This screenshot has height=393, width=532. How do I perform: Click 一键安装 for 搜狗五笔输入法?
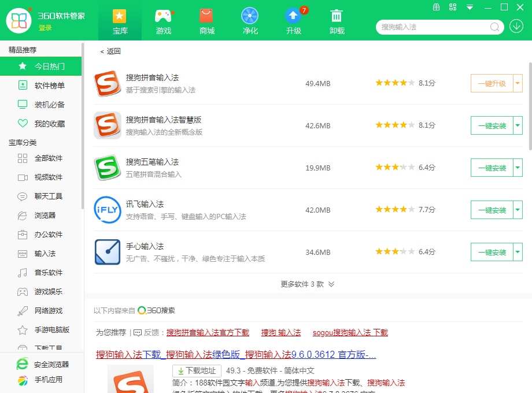492,168
